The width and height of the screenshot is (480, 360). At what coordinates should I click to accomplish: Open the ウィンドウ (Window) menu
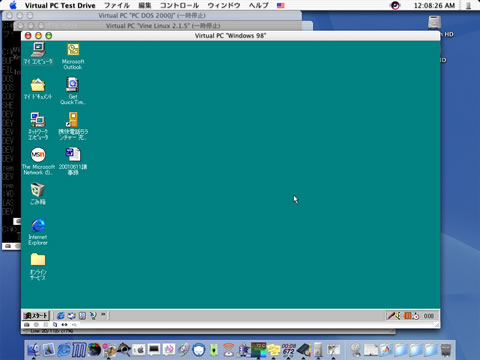[x=224, y=5]
